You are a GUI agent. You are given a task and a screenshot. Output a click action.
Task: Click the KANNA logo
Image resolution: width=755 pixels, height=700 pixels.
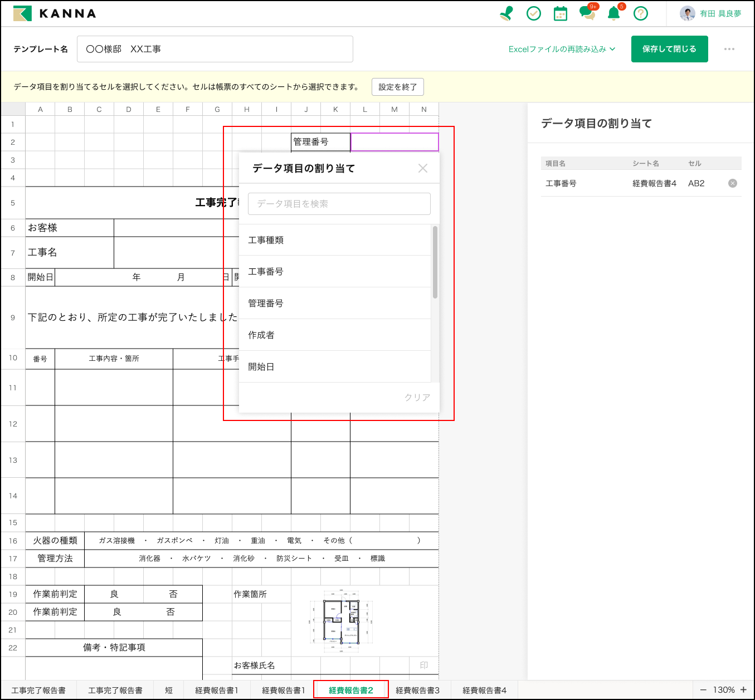55,13
